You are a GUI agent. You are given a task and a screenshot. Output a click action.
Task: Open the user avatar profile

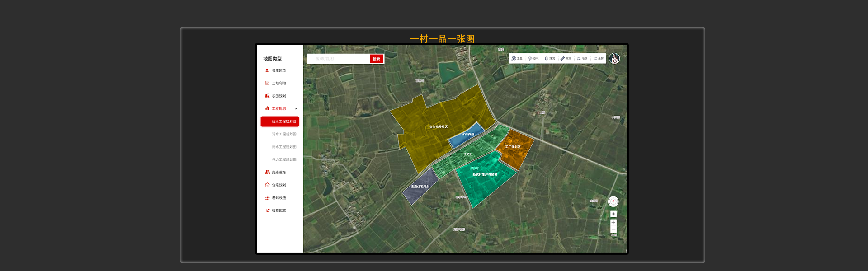point(614,58)
